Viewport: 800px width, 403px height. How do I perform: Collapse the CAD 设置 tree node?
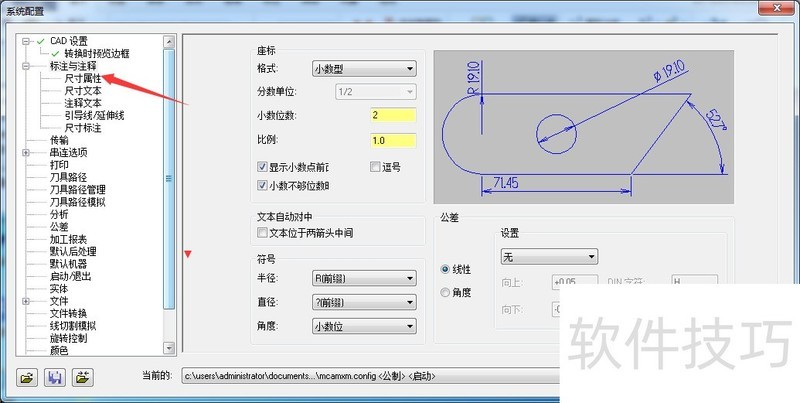tap(26, 41)
